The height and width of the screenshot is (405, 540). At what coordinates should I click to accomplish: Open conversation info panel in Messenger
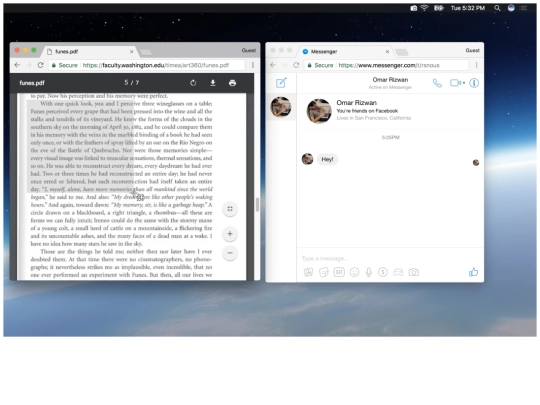[x=474, y=83]
